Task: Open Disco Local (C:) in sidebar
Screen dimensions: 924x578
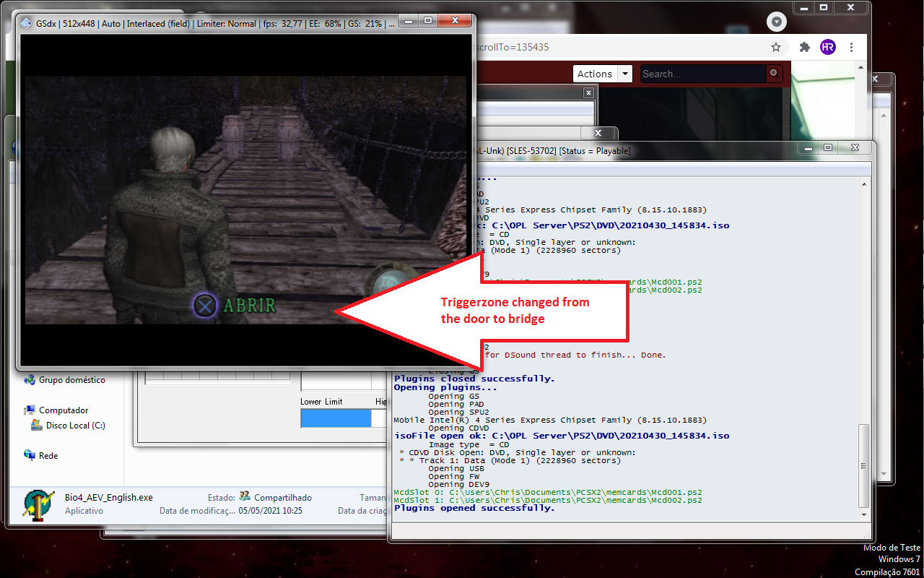Action: click(x=76, y=426)
